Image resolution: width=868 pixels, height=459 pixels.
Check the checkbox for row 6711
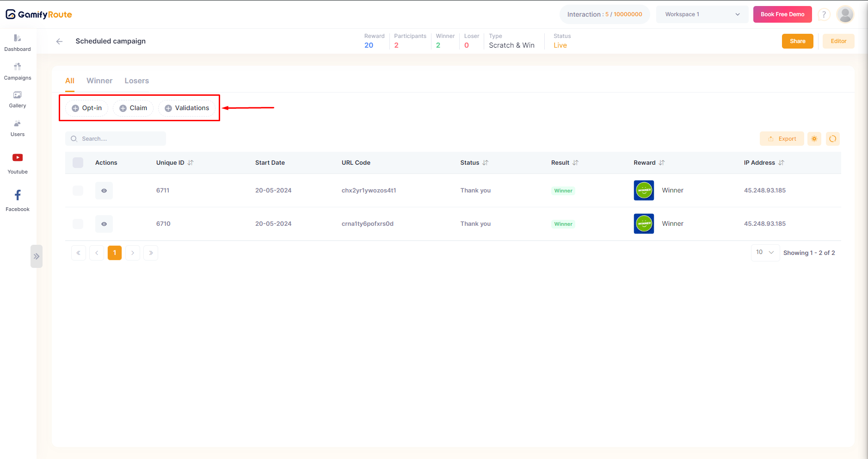pos(78,191)
